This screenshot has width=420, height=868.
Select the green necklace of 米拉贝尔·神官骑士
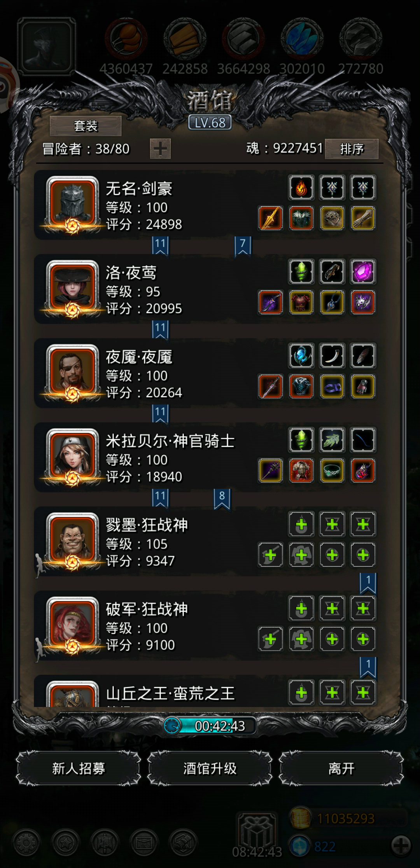pyautogui.click(x=332, y=471)
